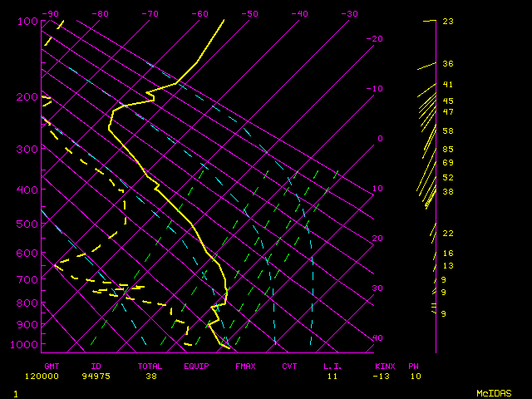
Task: Click the wind speed value 85
Action: click(447, 150)
